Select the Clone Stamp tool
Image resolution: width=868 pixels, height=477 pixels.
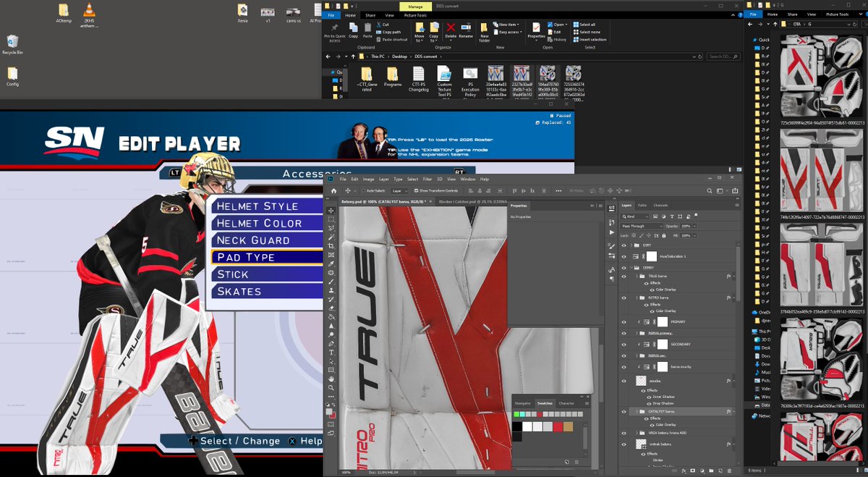point(331,291)
